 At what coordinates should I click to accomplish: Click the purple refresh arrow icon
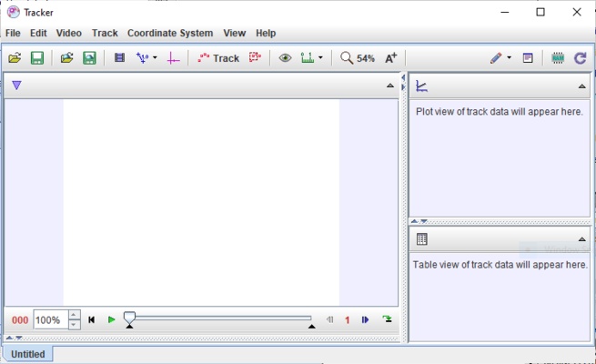point(580,58)
